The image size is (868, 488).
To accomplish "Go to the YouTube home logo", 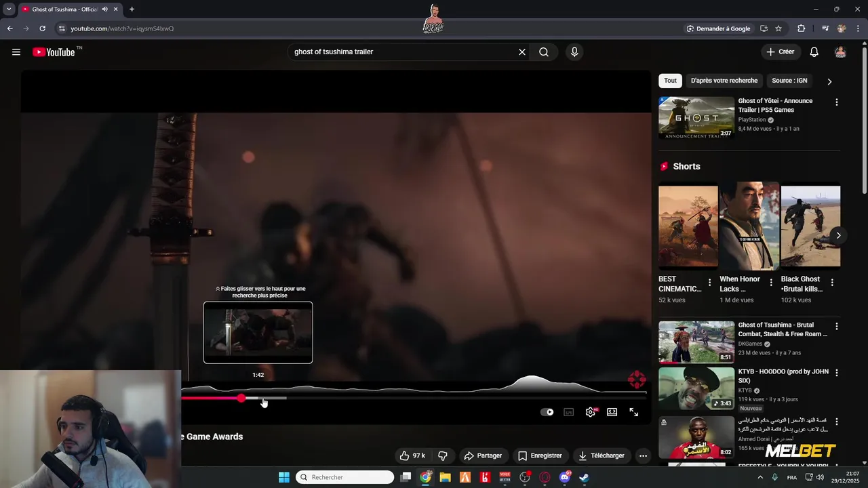I will point(54,52).
